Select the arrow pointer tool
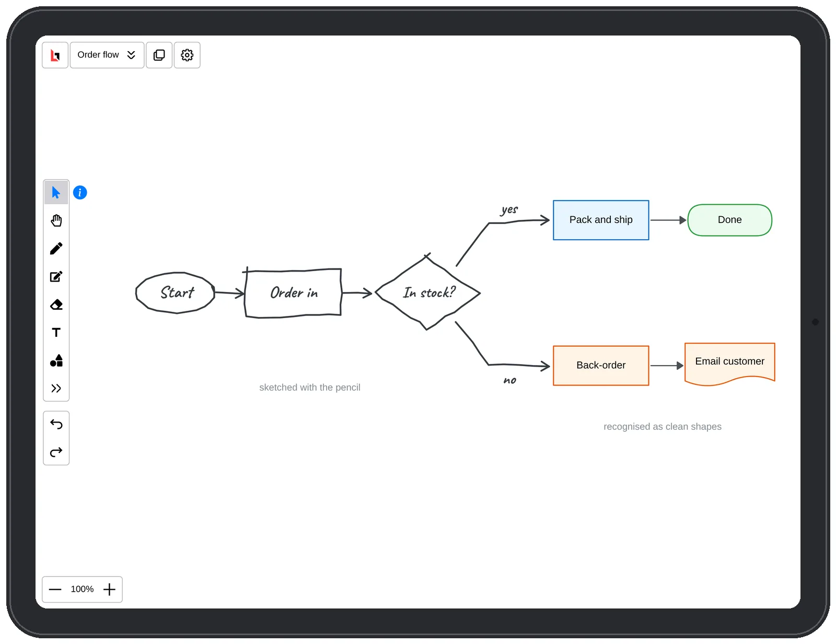Viewport: 836px width, 644px height. 56,193
